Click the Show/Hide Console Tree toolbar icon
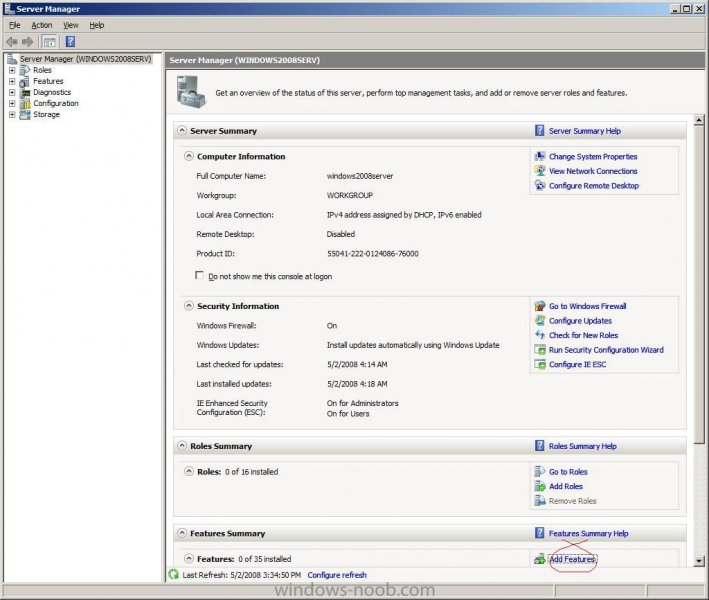Screen dimensions: 709x600 (x=49, y=42)
